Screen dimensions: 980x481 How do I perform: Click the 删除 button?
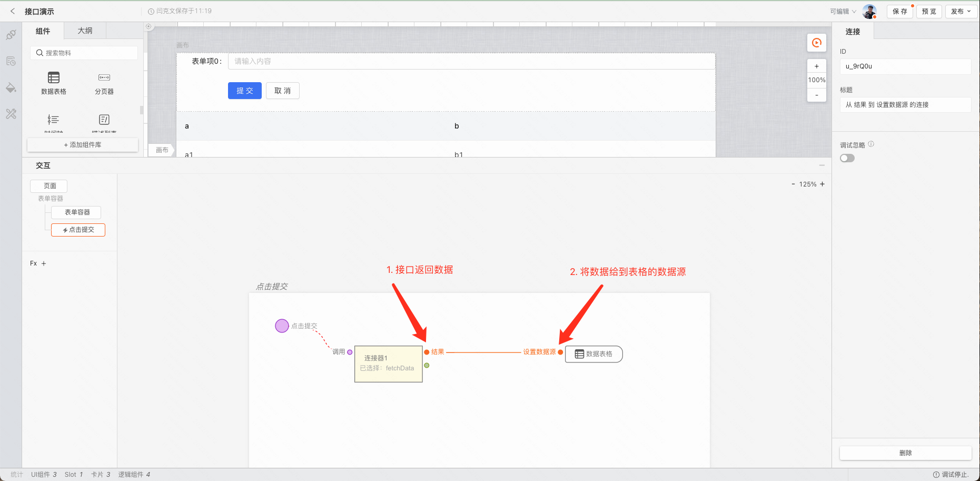(906, 453)
